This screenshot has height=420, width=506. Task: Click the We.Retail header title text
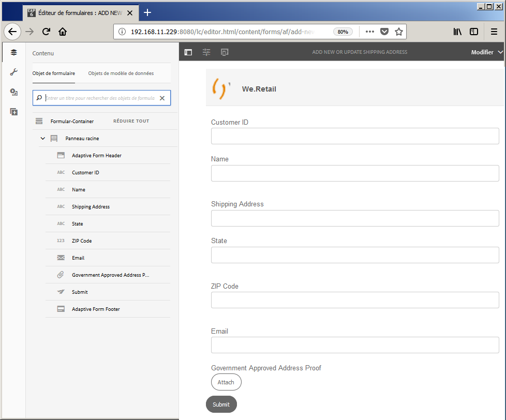(259, 89)
